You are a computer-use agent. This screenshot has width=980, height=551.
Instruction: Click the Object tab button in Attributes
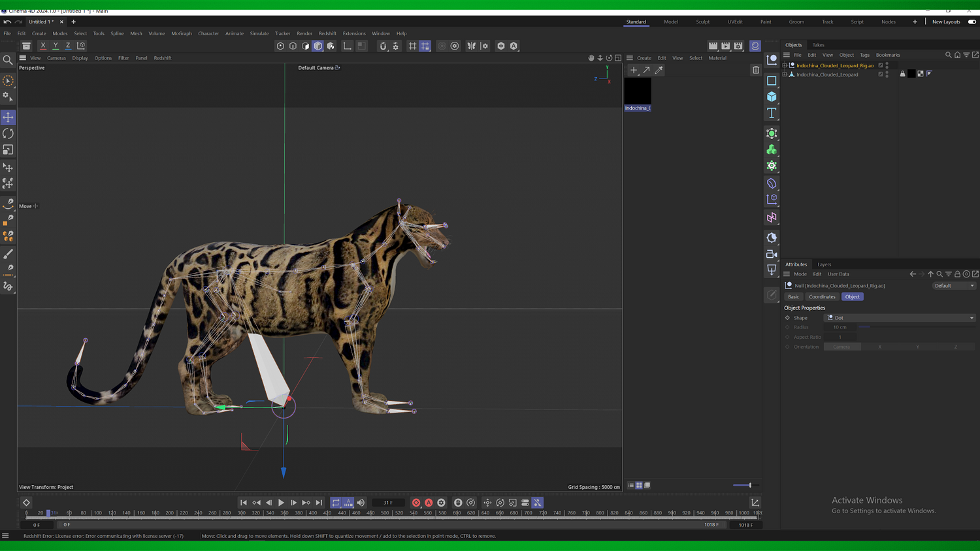[x=853, y=296]
